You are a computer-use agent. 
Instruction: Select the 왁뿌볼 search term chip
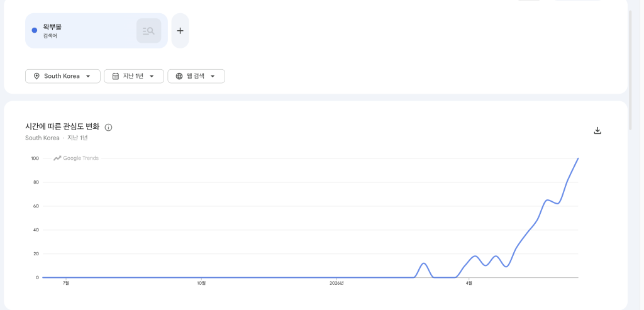(96, 31)
